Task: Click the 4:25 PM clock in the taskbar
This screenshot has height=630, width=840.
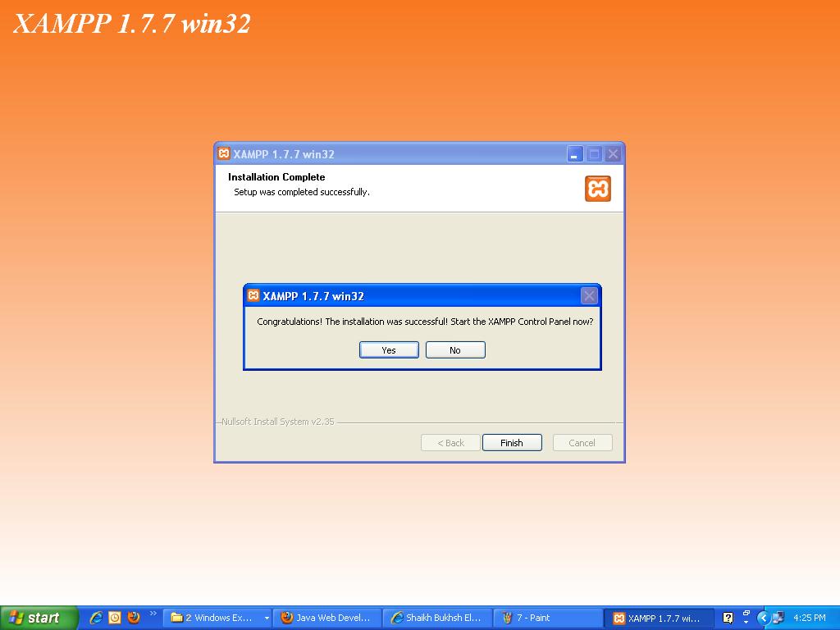Action: [x=810, y=618]
